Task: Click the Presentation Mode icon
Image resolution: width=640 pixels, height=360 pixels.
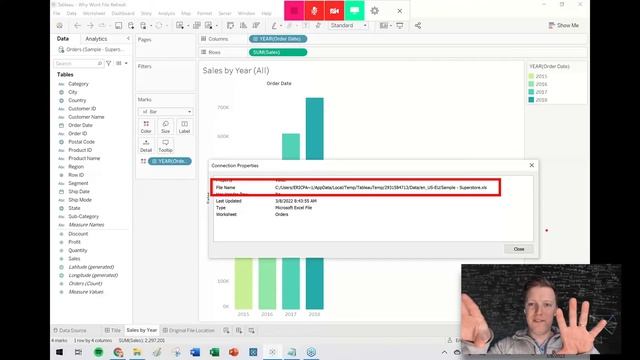Action: pos(400,25)
